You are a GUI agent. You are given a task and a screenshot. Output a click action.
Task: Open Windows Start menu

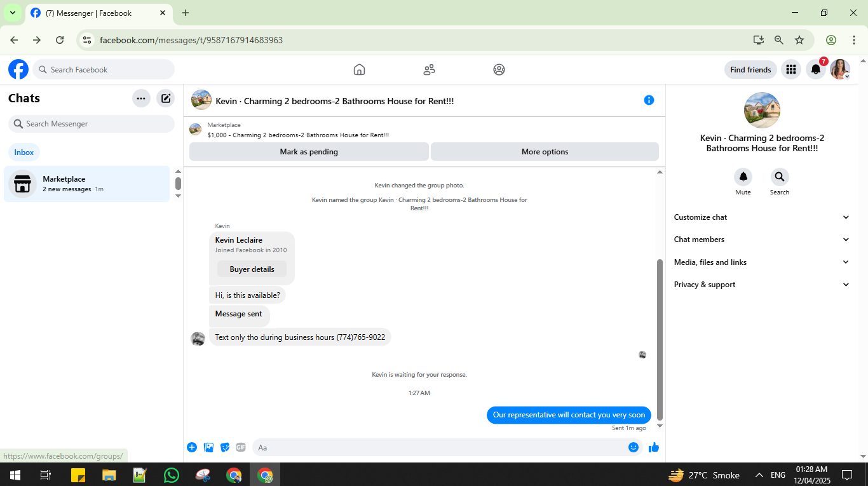click(x=15, y=475)
